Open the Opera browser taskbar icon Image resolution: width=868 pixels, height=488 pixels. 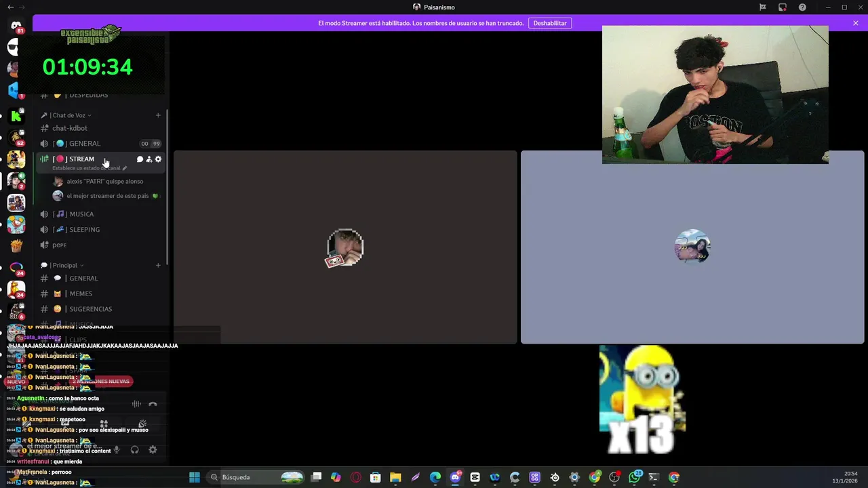(356, 477)
